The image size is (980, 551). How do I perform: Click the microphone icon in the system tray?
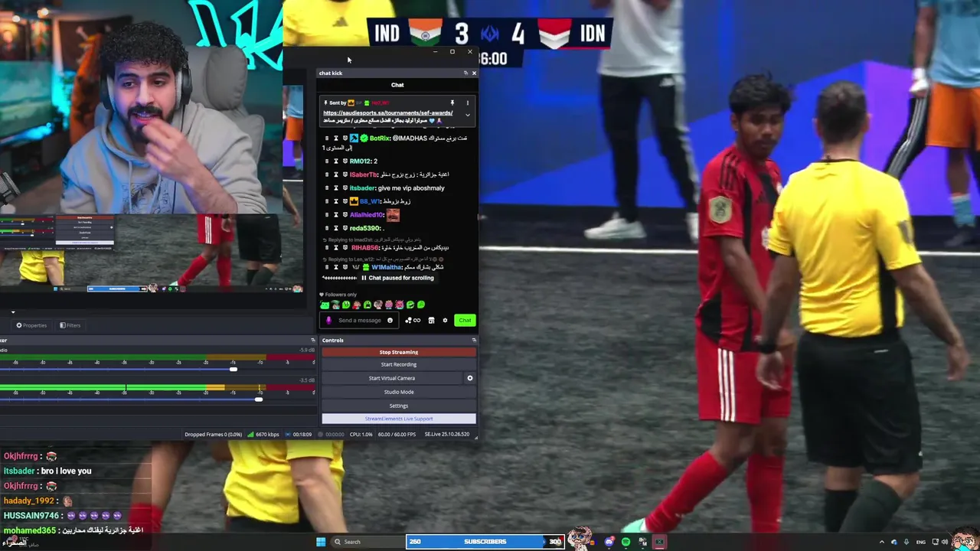pos(906,542)
